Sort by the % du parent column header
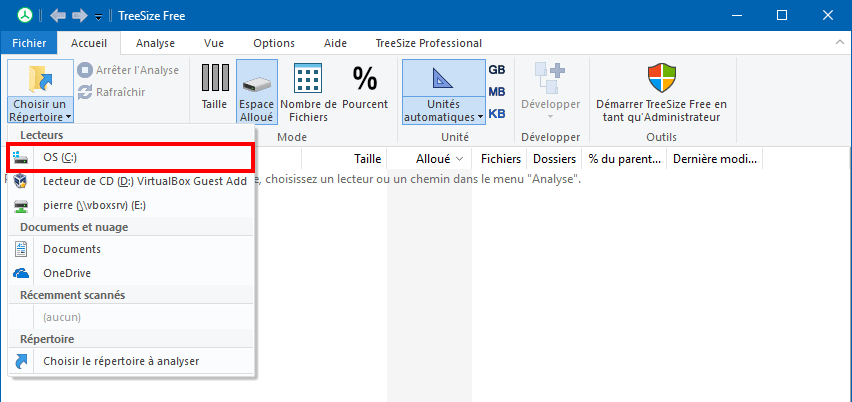The height and width of the screenshot is (402, 852). pos(624,159)
